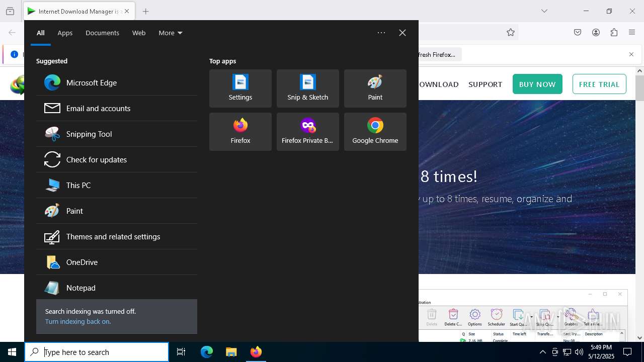
Task: Open volume control in system tray
Action: (x=579, y=352)
